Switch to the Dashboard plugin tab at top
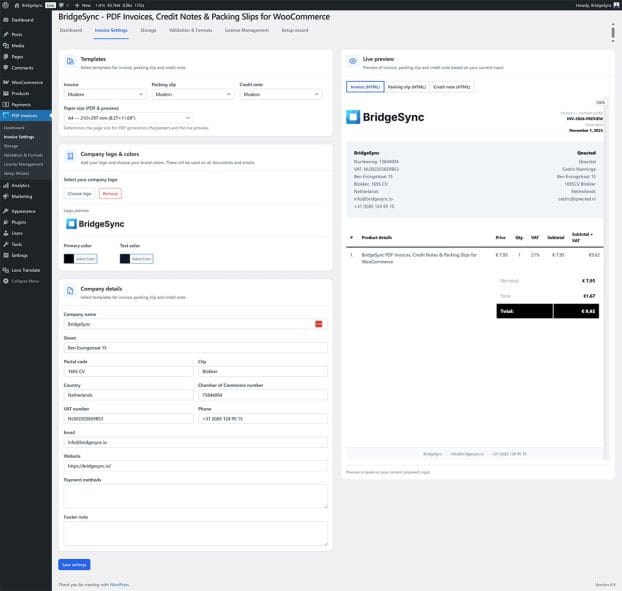The width and height of the screenshot is (622, 591). [71, 30]
